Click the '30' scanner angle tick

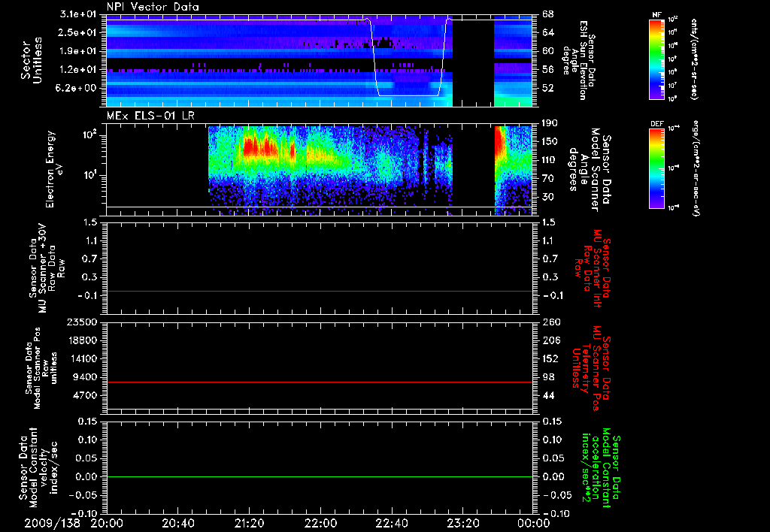coord(548,198)
